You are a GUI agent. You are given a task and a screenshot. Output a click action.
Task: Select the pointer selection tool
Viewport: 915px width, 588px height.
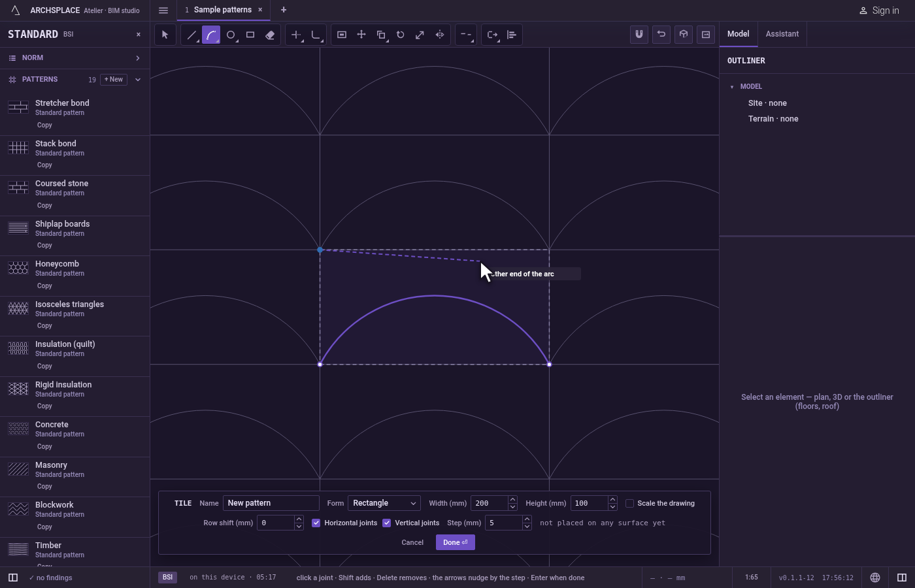(x=165, y=35)
